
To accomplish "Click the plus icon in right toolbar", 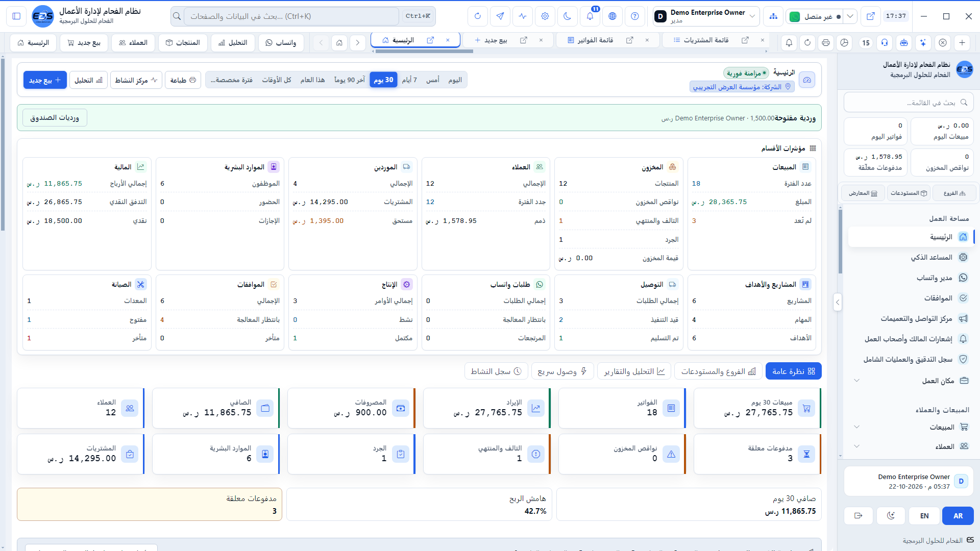I will (962, 43).
